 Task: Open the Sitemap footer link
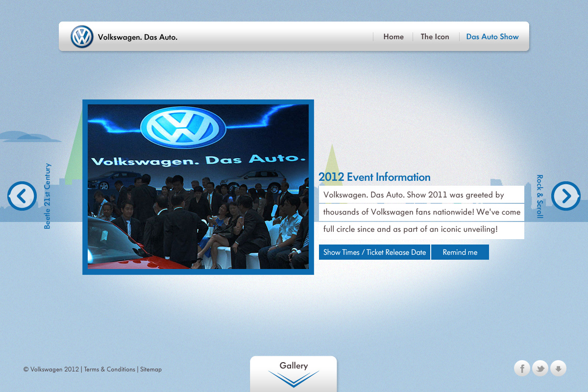151,369
